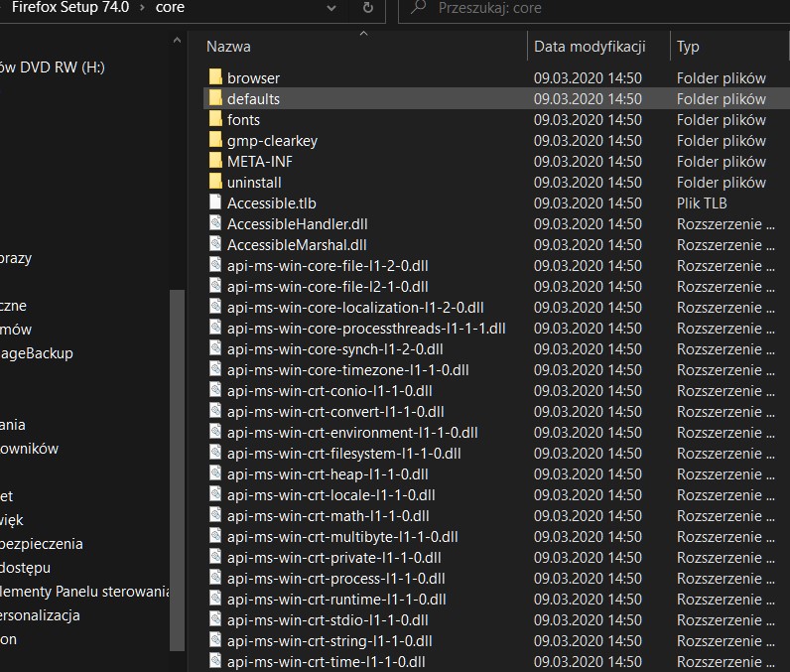Select 'lementy Panelu sterowania' in navigation pane
The height and width of the screenshot is (672, 790).
(84, 592)
